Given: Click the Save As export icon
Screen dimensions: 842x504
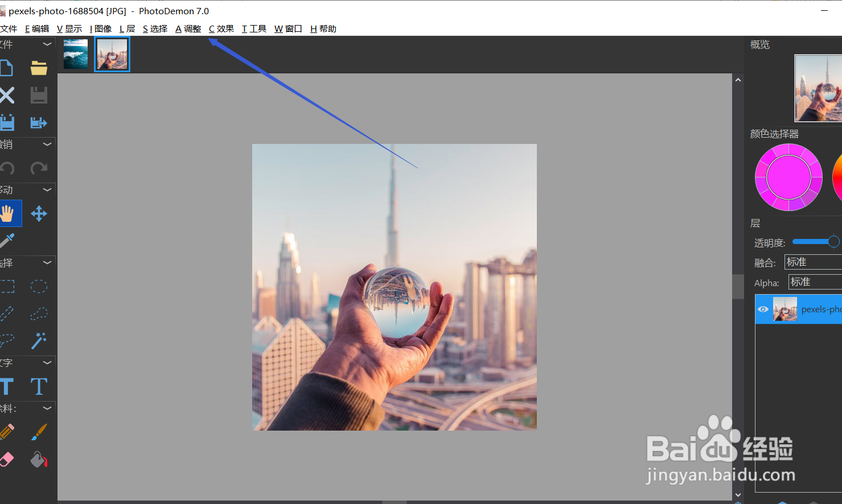Looking at the screenshot, I should (39, 122).
